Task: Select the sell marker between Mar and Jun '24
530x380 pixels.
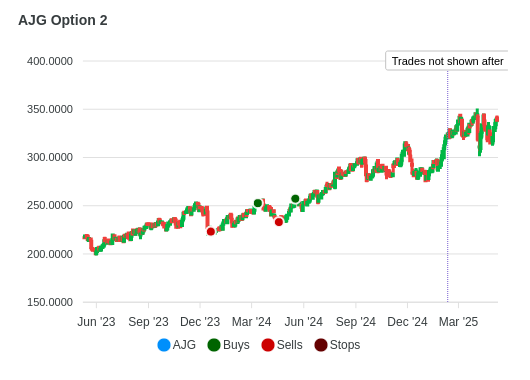Action: (x=279, y=222)
